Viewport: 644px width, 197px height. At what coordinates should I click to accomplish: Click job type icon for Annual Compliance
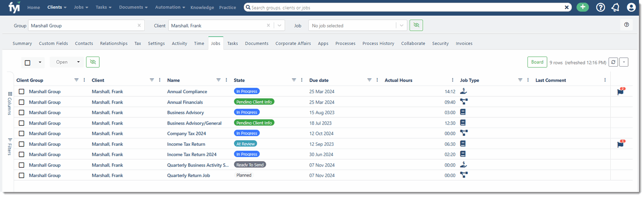pyautogui.click(x=463, y=91)
